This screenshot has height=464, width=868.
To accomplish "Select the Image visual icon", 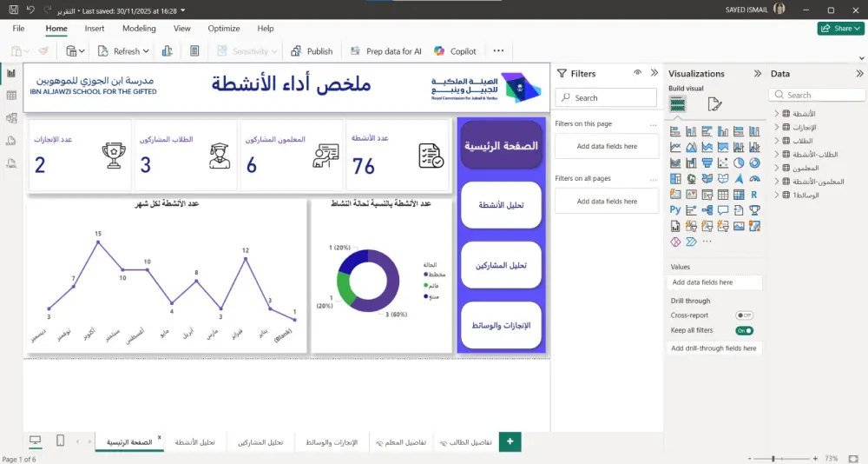I will [739, 226].
